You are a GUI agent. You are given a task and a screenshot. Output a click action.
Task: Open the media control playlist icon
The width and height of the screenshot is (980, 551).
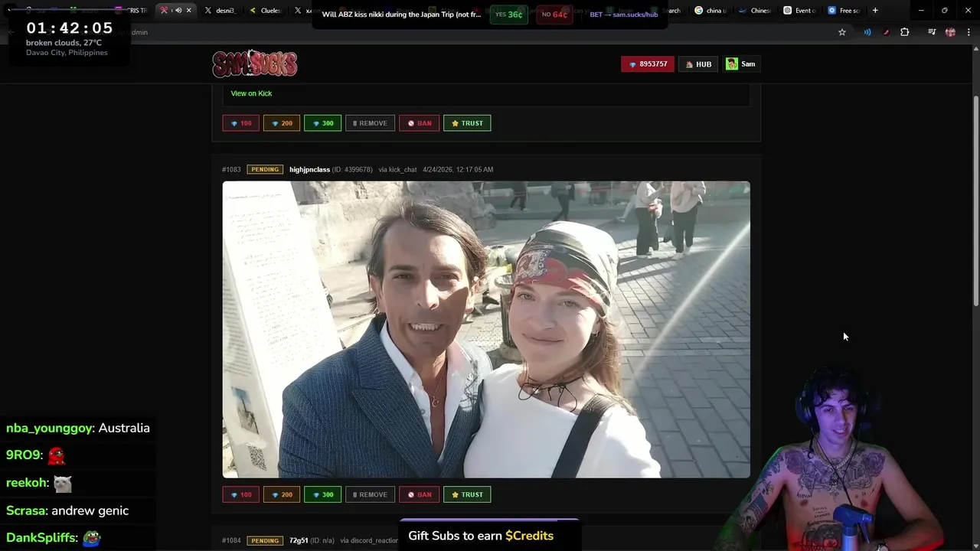(x=932, y=32)
